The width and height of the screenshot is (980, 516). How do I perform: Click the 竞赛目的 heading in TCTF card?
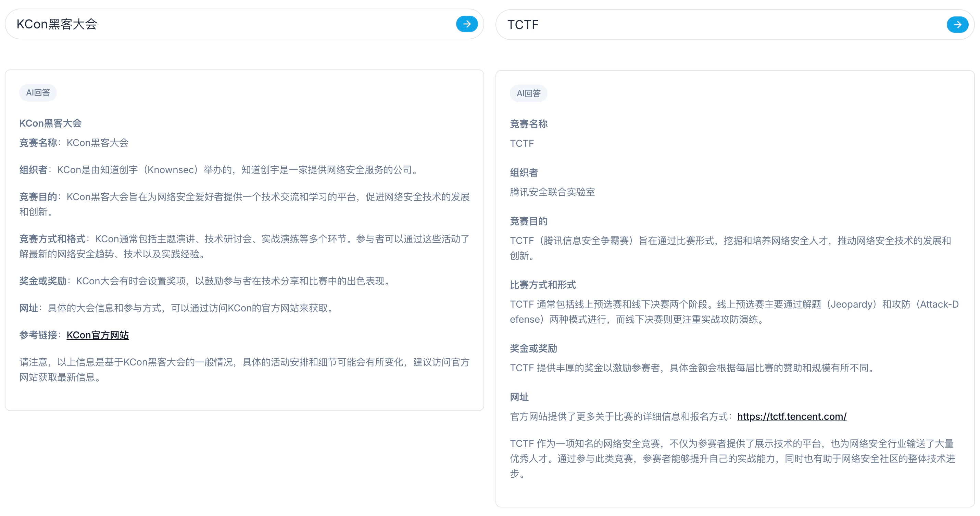click(x=528, y=221)
